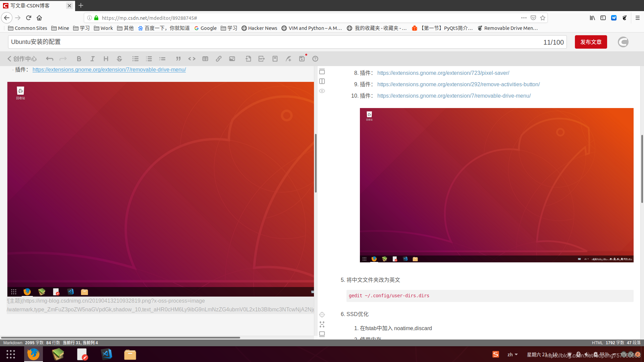The width and height of the screenshot is (644, 362).
Task: Open the Google bookmark
Action: click(205, 28)
